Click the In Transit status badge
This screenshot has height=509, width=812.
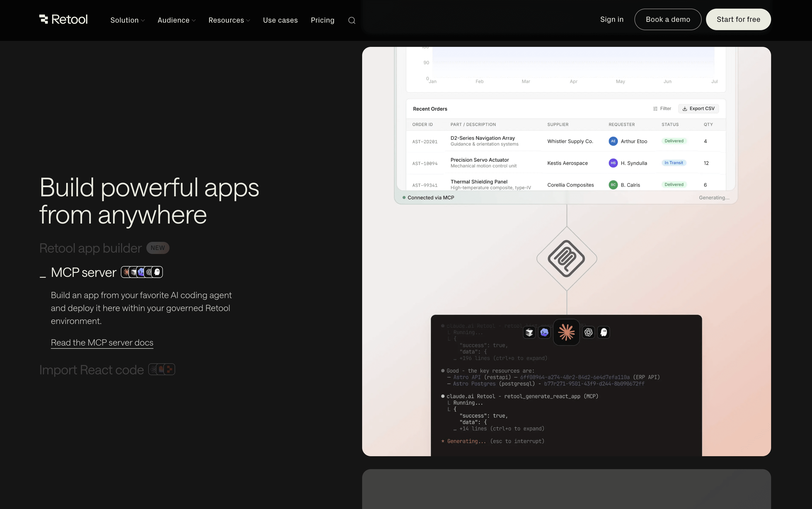tap(673, 163)
